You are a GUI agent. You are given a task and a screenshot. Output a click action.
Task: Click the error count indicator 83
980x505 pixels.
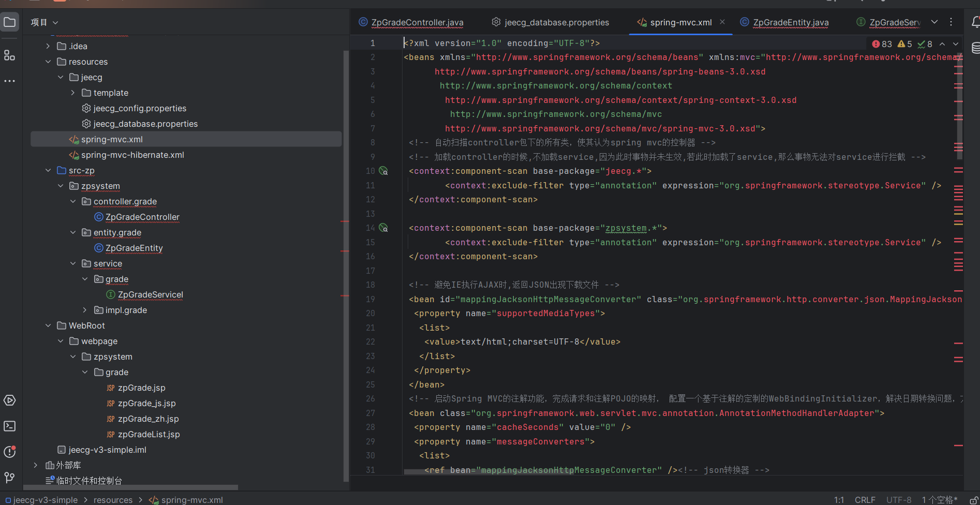(882, 44)
